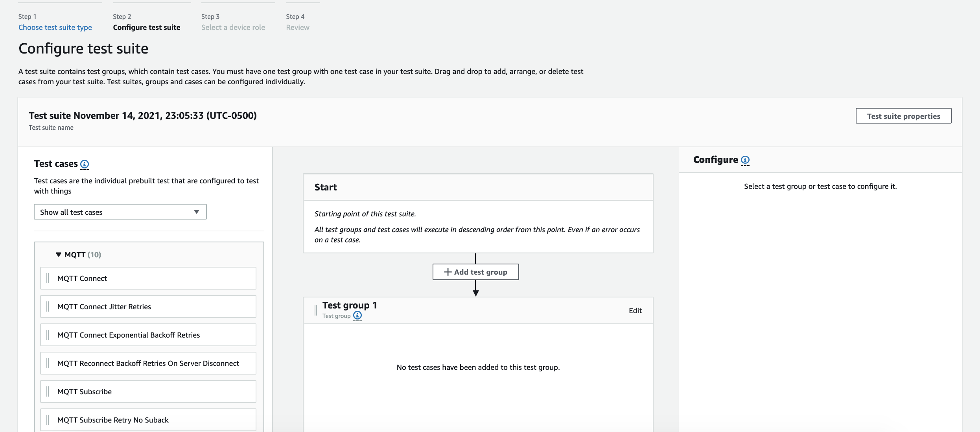Click the Test group 1 title
Viewport: 980px width, 432px height.
349,305
